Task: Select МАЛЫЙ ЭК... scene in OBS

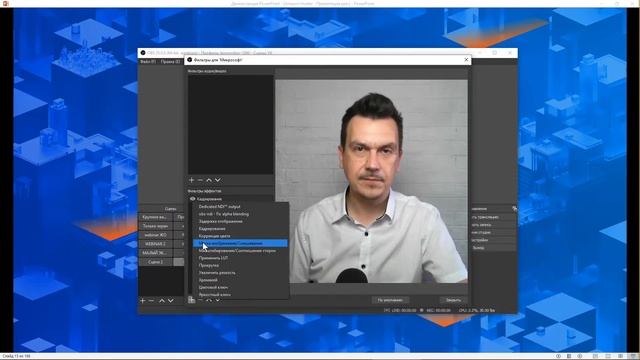Action: 155,253
